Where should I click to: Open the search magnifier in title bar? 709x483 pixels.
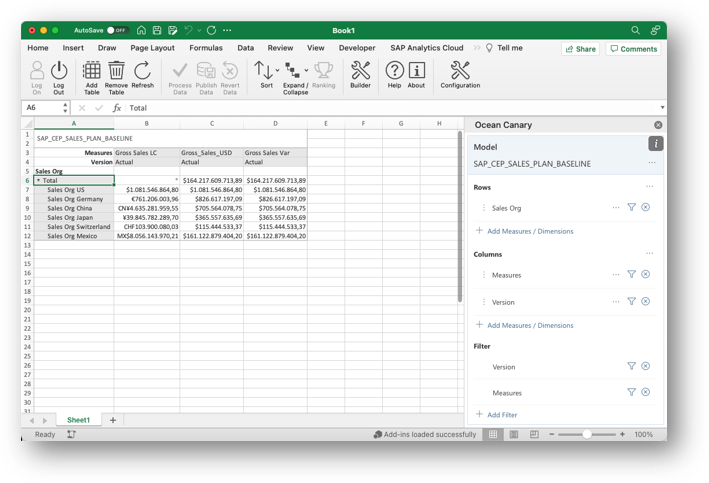pyautogui.click(x=635, y=30)
